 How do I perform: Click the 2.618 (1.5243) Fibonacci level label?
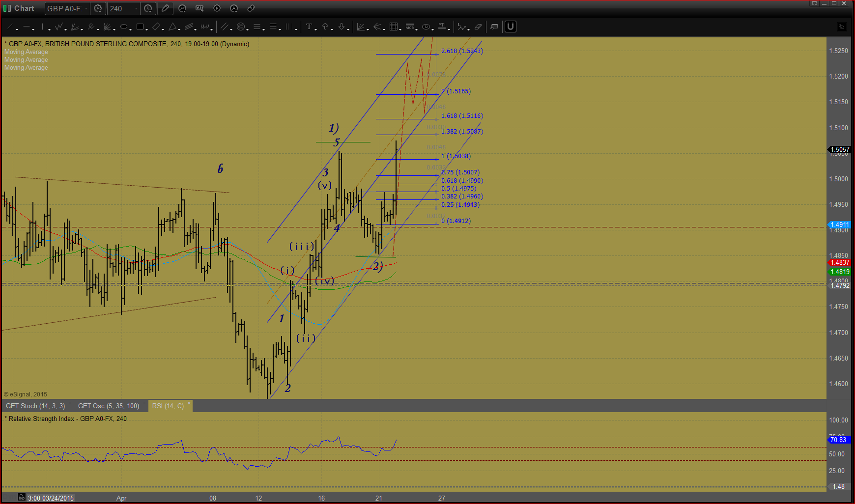tap(462, 51)
